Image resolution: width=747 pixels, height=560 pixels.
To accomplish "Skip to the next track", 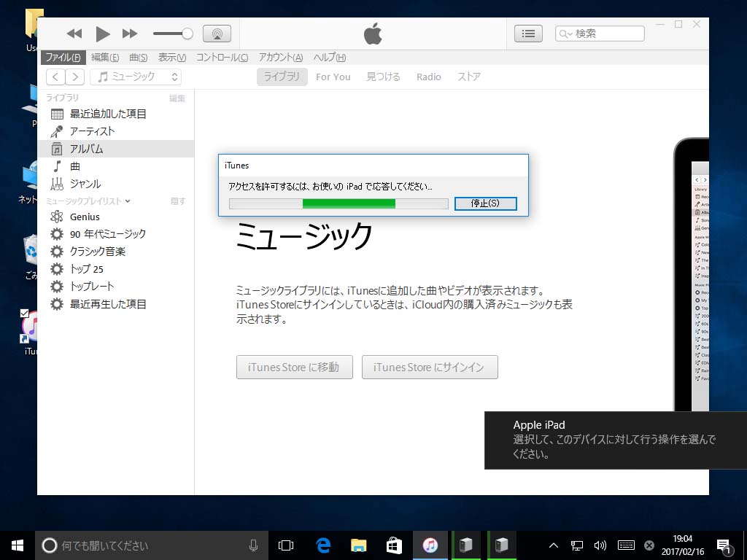I will (130, 34).
